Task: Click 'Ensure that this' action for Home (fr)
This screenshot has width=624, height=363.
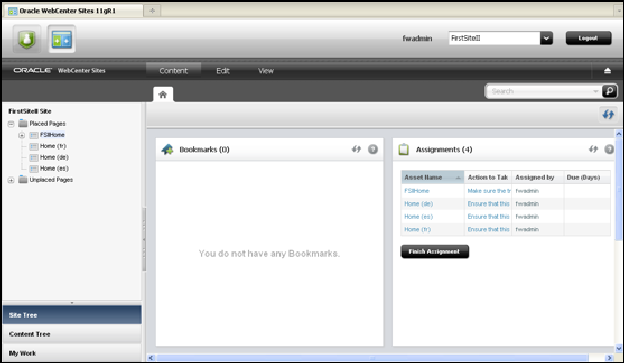Action: click(x=489, y=229)
